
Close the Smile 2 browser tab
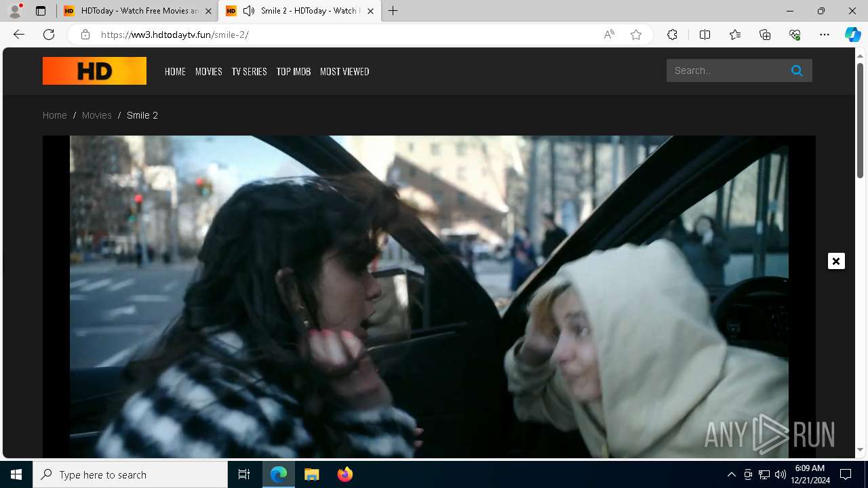[x=370, y=11]
